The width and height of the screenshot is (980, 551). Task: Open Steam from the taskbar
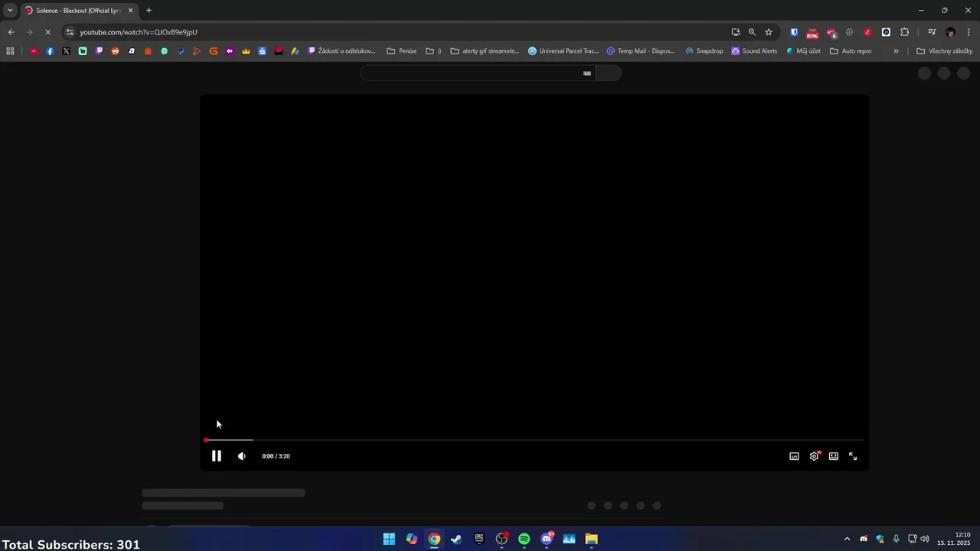pyautogui.click(x=456, y=539)
